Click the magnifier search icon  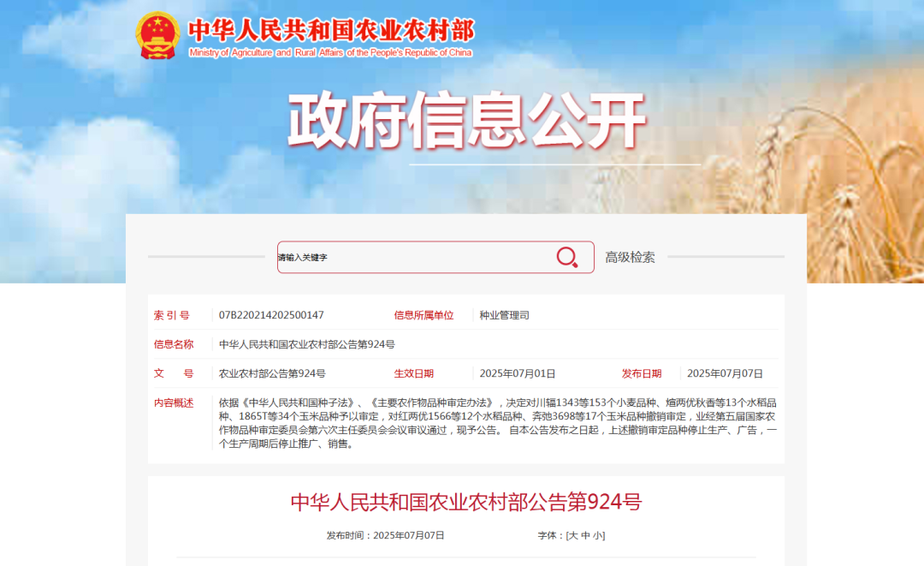567,257
